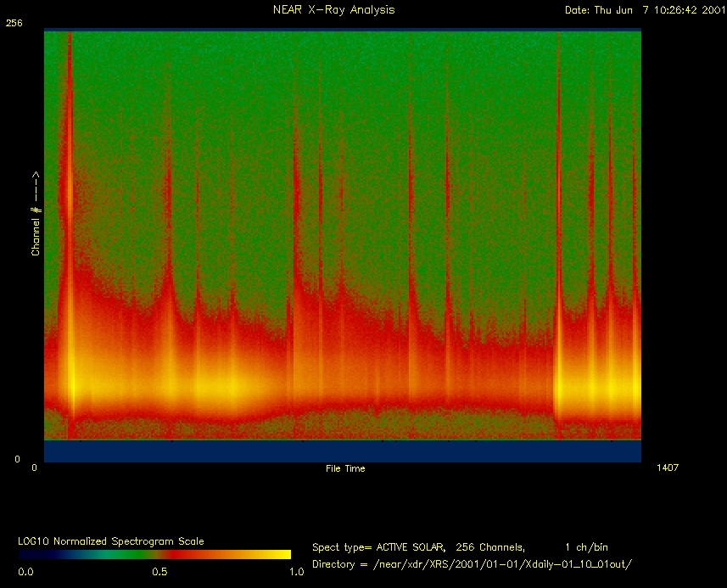Click the 0.0 scale minimum value

click(x=26, y=573)
